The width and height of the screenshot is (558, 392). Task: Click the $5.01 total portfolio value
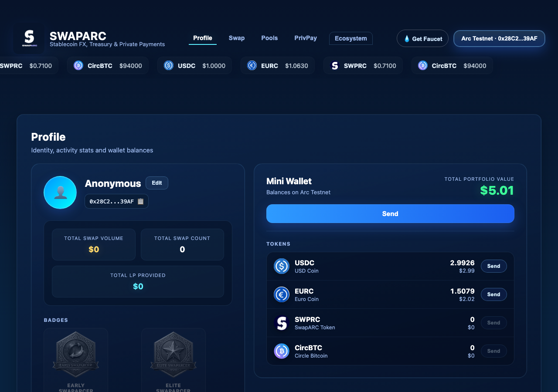coord(497,190)
